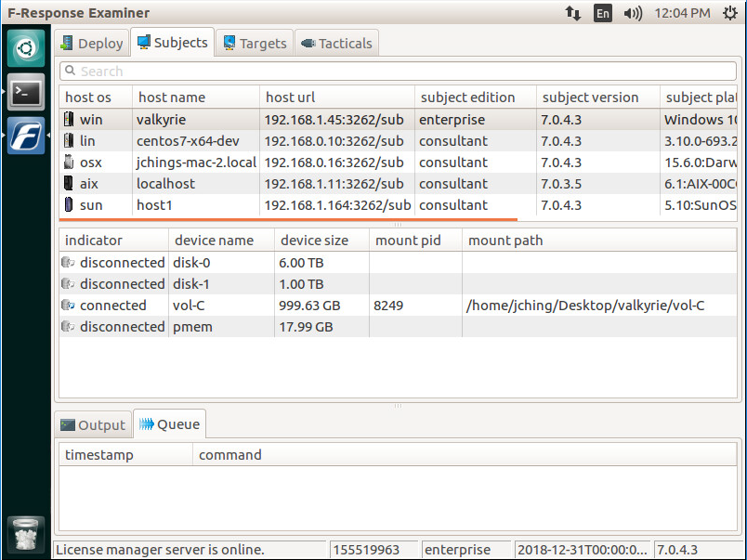The image size is (747, 560).
Task: Switch to the Tacticals tab
Action: click(337, 44)
